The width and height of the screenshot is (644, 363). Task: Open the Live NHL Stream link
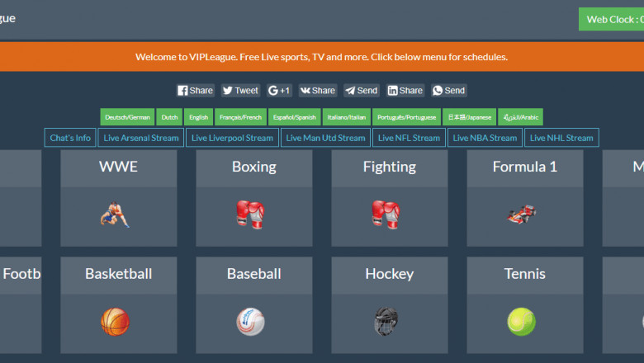pyautogui.click(x=561, y=138)
